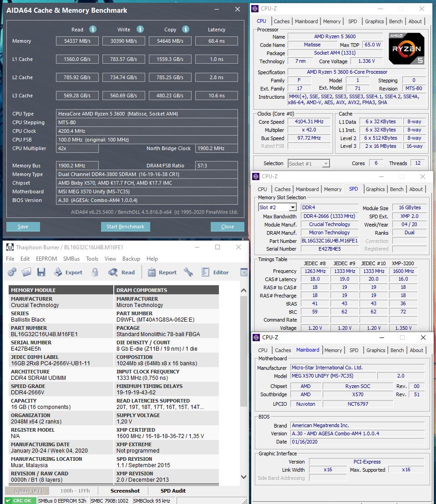Open SPD dump file via folder icon
The height and width of the screenshot is (504, 436).
click(26, 272)
